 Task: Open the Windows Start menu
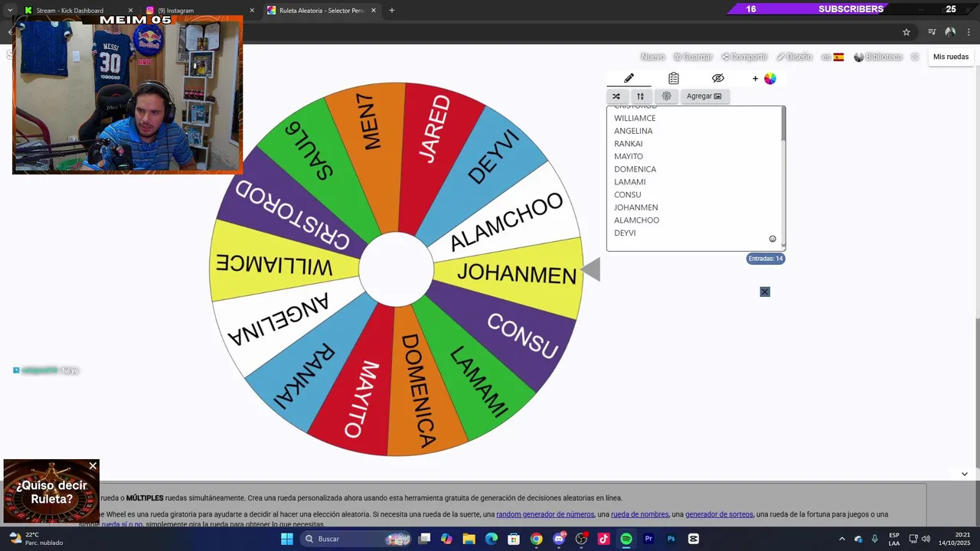(x=287, y=539)
